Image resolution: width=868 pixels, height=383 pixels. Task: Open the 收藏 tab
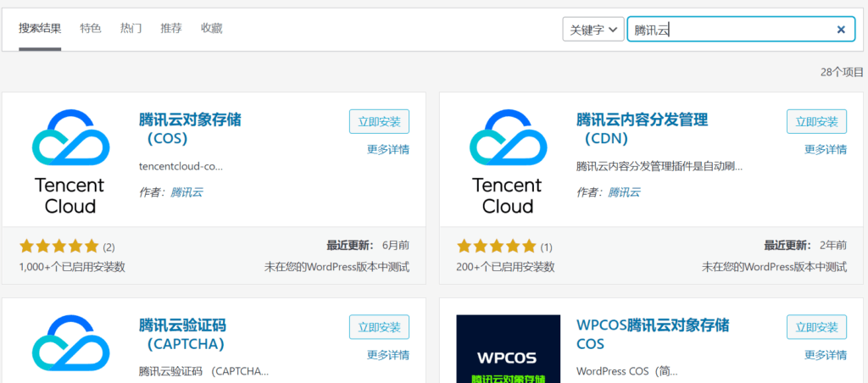tap(212, 28)
